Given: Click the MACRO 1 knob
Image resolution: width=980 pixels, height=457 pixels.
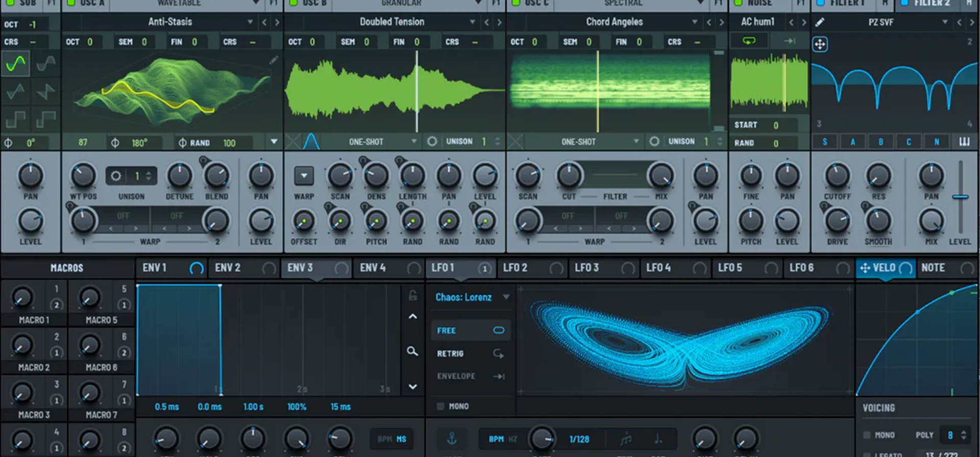Looking at the screenshot, I should (x=22, y=297).
